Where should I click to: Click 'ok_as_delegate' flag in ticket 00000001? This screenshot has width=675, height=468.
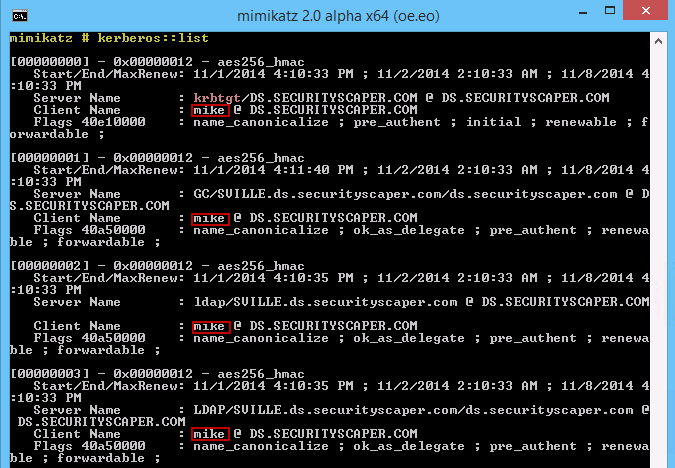pyautogui.click(x=409, y=230)
